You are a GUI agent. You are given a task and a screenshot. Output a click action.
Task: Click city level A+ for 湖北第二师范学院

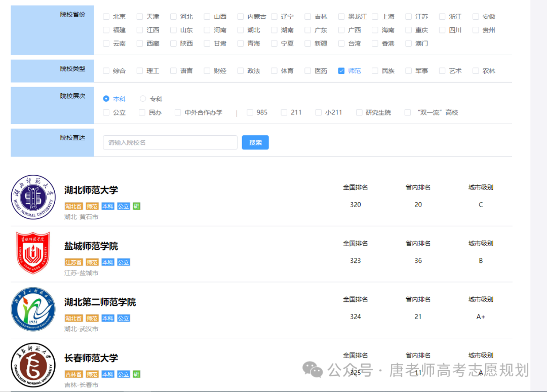(x=481, y=317)
